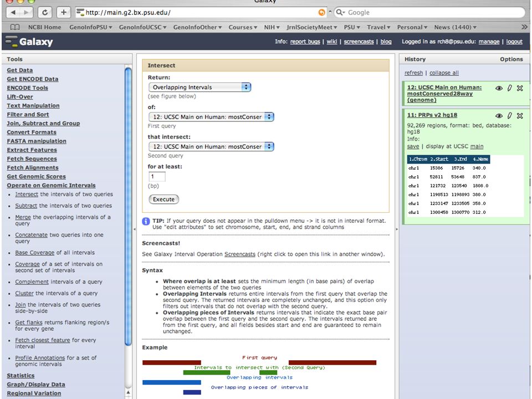The height and width of the screenshot is (399, 532).
Task: Open the Fetch closest feature tool
Action: 43,340
